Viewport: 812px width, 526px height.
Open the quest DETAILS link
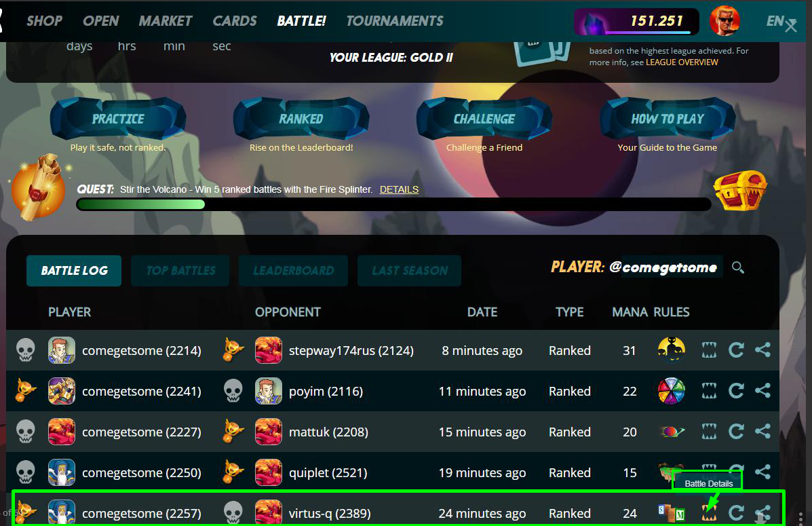399,189
